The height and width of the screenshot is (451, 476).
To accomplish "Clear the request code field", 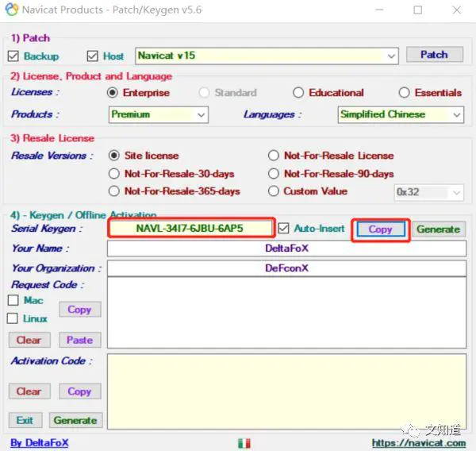I will [x=29, y=340].
